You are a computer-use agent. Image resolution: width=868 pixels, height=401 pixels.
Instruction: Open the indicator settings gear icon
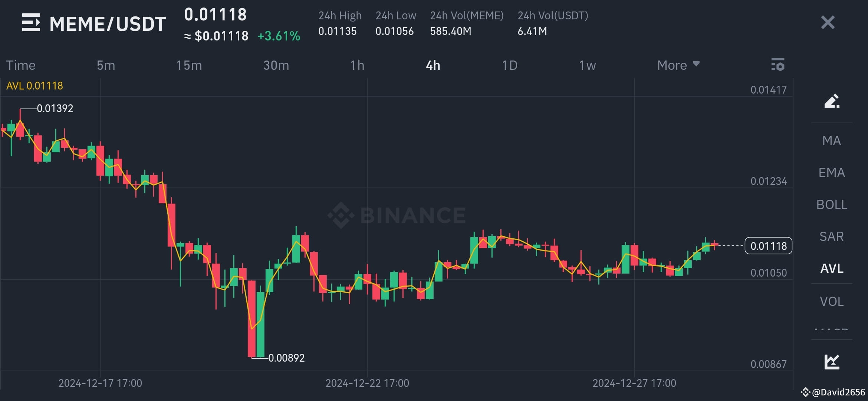pos(778,65)
